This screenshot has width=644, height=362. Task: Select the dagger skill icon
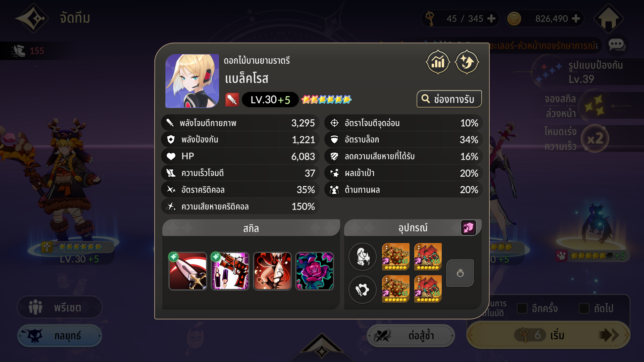[188, 271]
